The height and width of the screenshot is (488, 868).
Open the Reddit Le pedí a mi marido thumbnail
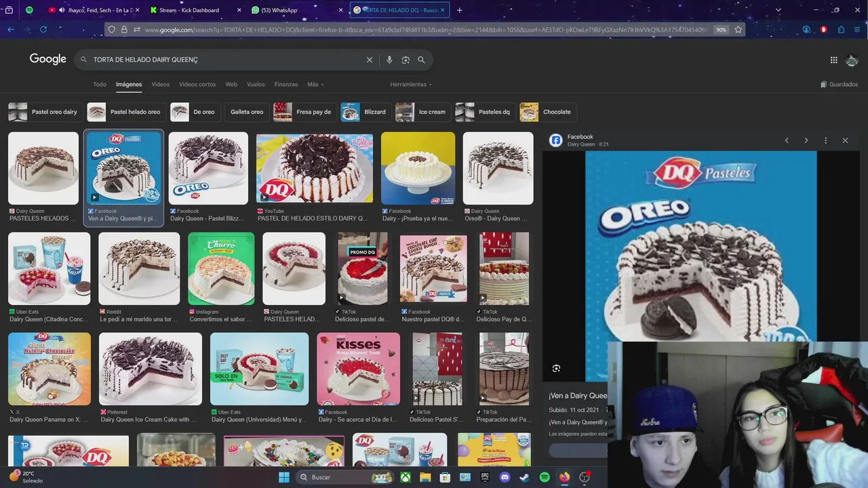139,269
